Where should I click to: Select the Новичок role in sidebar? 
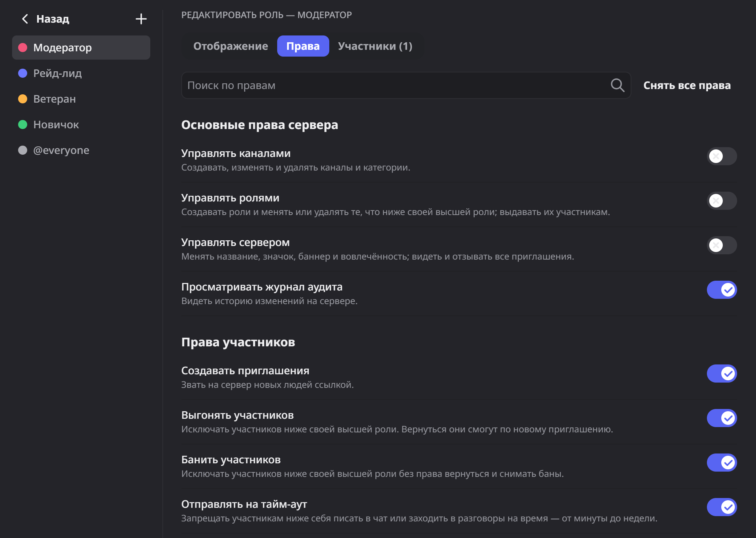click(81, 125)
